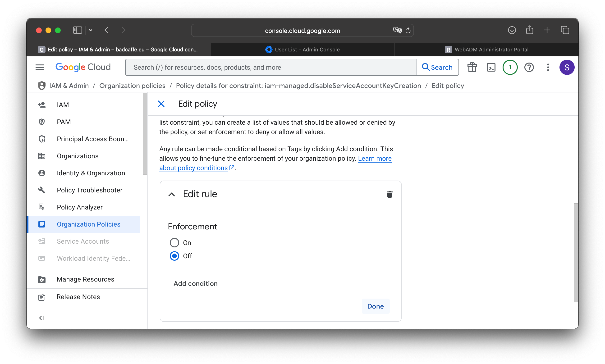Screen dimensions: 605x364
Task: Focus the resource search input field
Action: pos(271,67)
